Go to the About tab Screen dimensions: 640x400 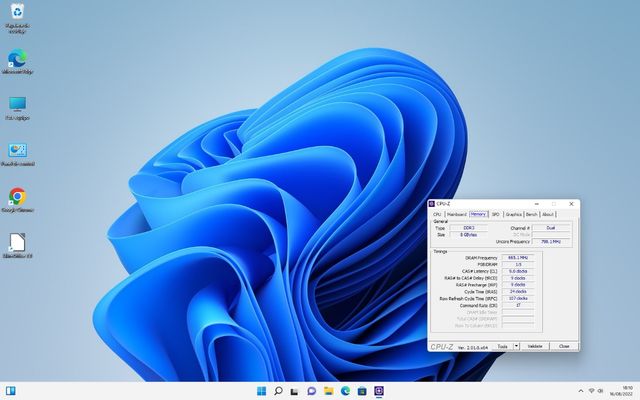pyautogui.click(x=548, y=214)
